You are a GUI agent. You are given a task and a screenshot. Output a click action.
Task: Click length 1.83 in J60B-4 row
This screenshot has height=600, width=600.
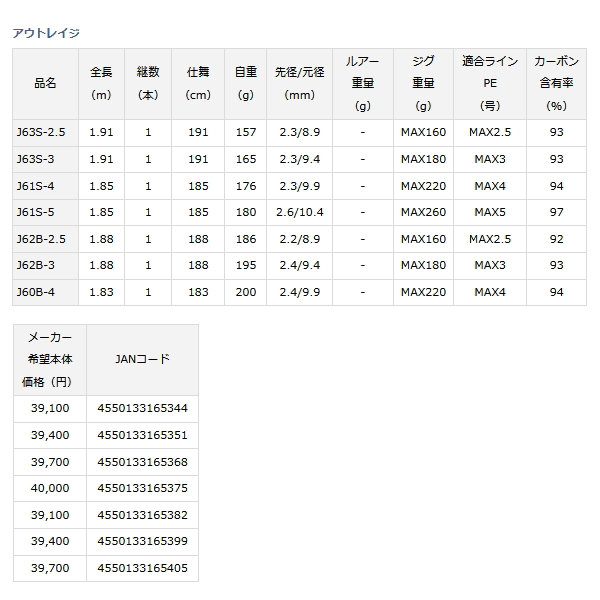101,292
